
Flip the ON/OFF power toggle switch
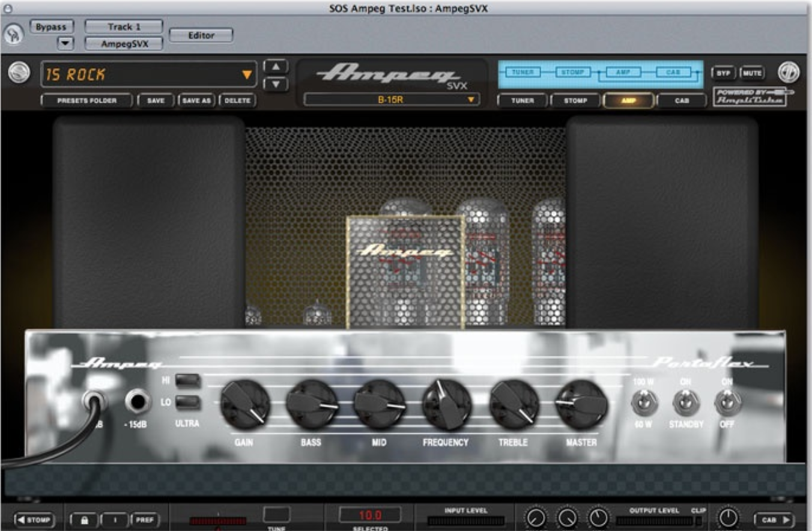pos(728,402)
